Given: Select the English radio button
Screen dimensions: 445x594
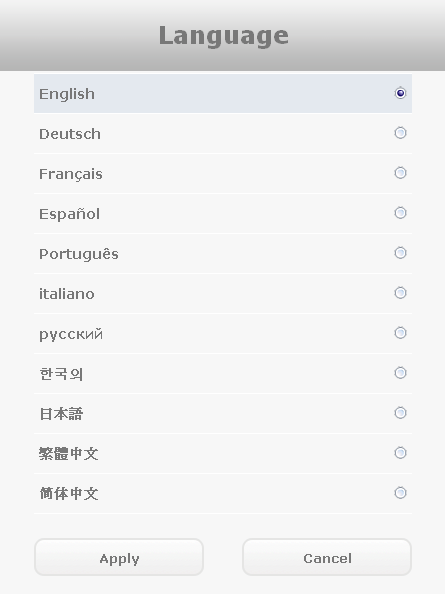Looking at the screenshot, I should [x=400, y=93].
